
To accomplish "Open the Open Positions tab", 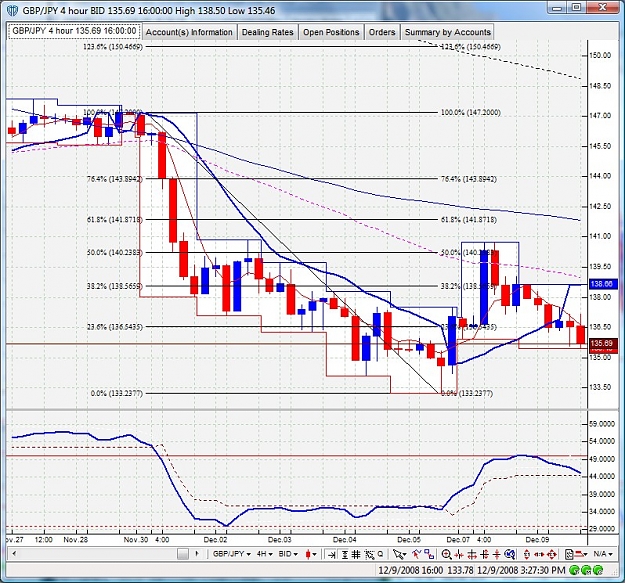I will 331,32.
